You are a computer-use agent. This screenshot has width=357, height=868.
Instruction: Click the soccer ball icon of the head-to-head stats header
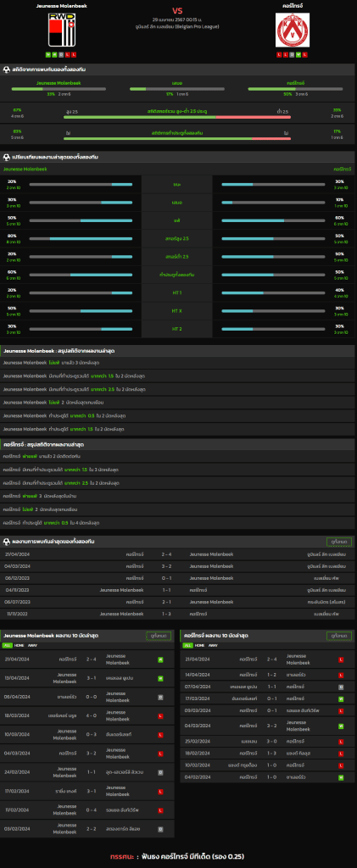click(x=6, y=70)
